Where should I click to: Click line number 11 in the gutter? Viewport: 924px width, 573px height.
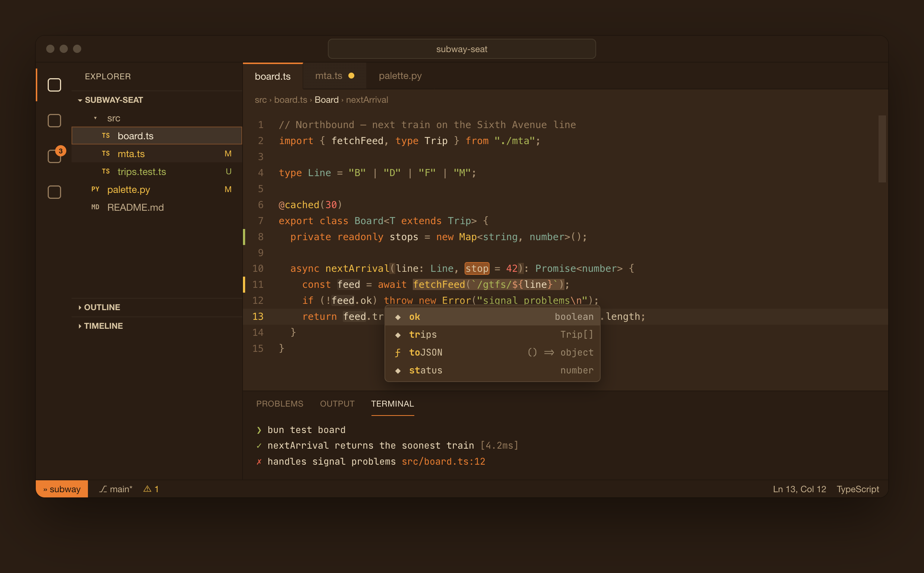[258, 284]
